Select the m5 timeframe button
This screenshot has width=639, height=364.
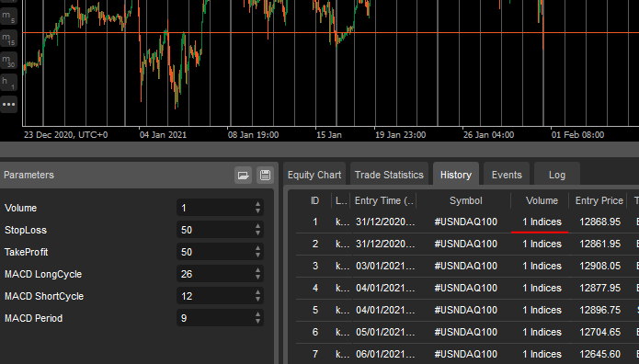[x=8, y=17]
